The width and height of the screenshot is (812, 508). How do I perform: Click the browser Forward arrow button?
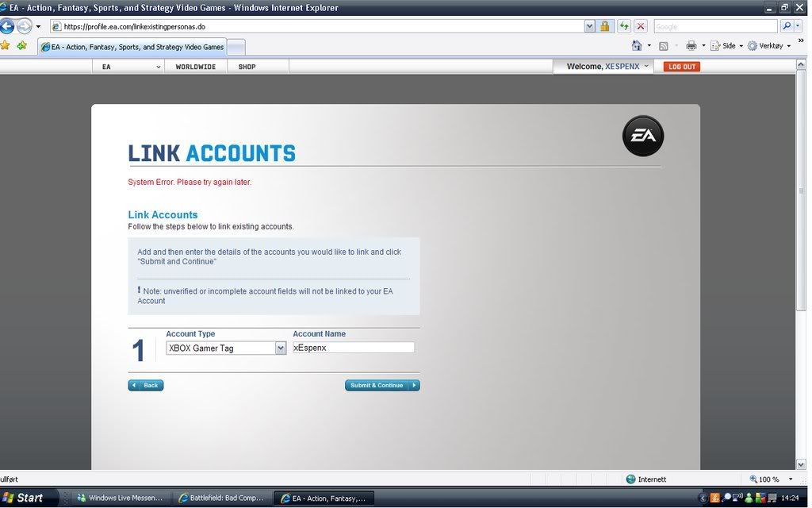click(x=25, y=26)
